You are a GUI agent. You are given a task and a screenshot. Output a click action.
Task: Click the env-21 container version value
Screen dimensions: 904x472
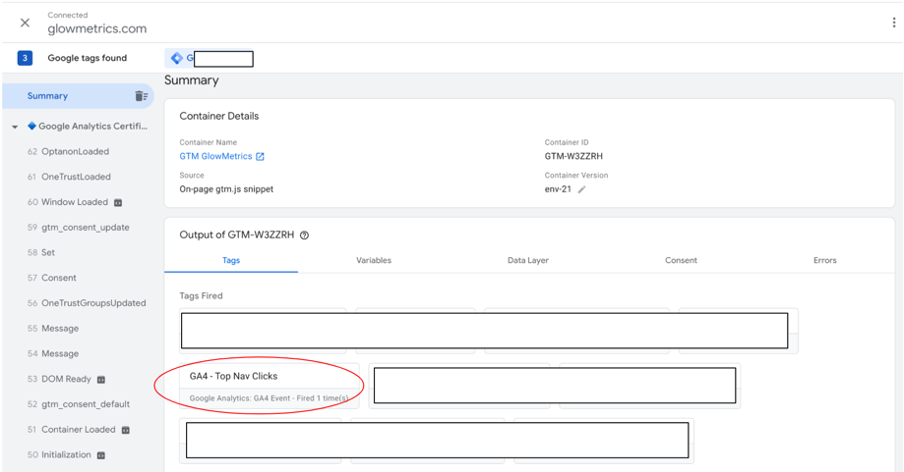[558, 189]
